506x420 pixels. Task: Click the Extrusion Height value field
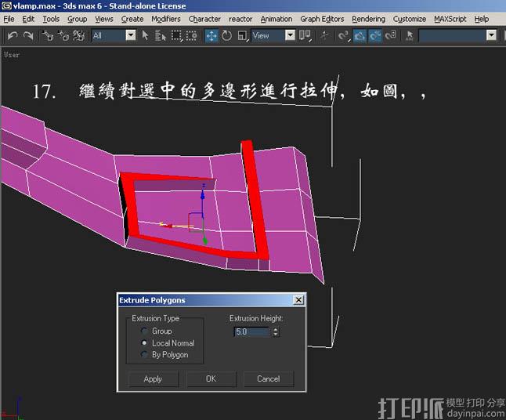pos(251,332)
